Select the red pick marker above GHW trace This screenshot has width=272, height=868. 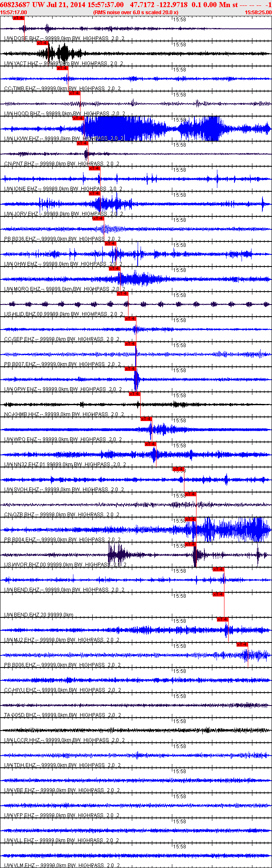pyautogui.click(x=110, y=244)
